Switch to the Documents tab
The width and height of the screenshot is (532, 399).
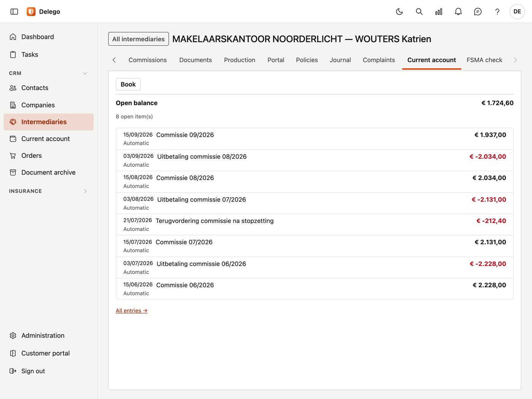click(196, 60)
